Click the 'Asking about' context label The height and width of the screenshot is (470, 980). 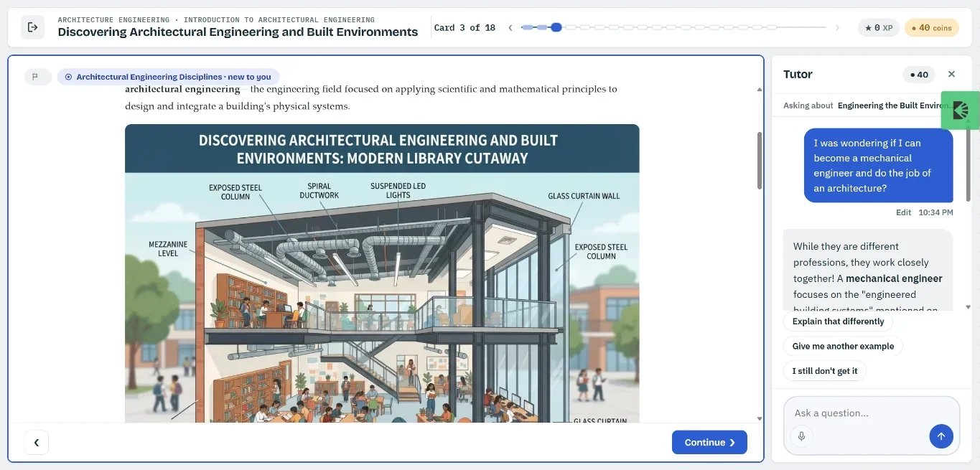click(x=808, y=105)
